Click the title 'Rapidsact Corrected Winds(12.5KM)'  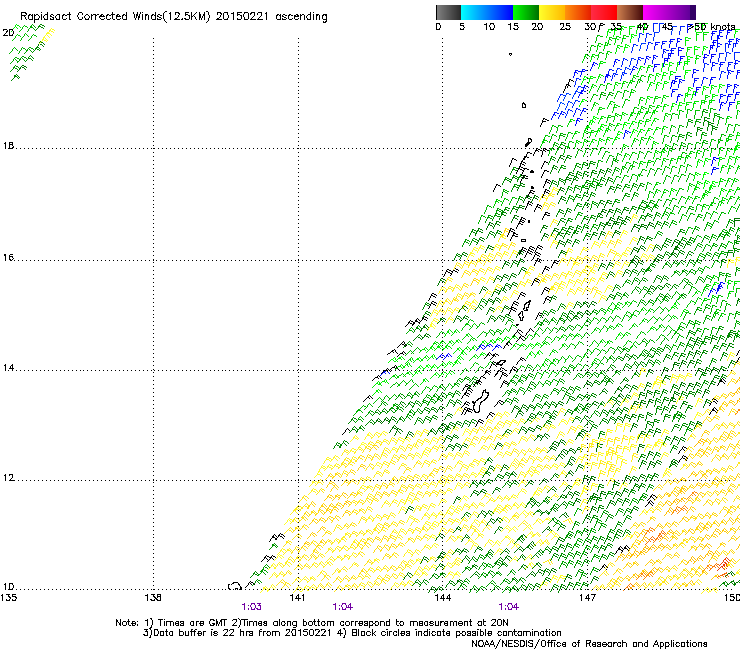click(x=115, y=17)
